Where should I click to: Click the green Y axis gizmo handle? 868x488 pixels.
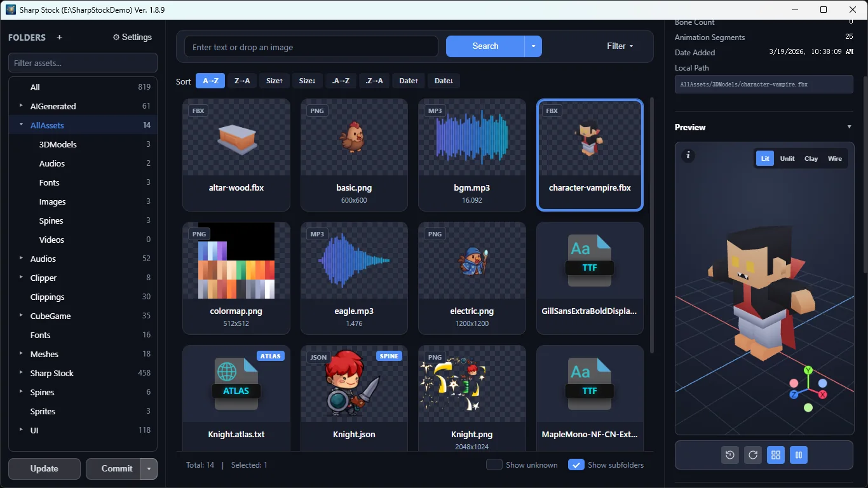(x=808, y=370)
